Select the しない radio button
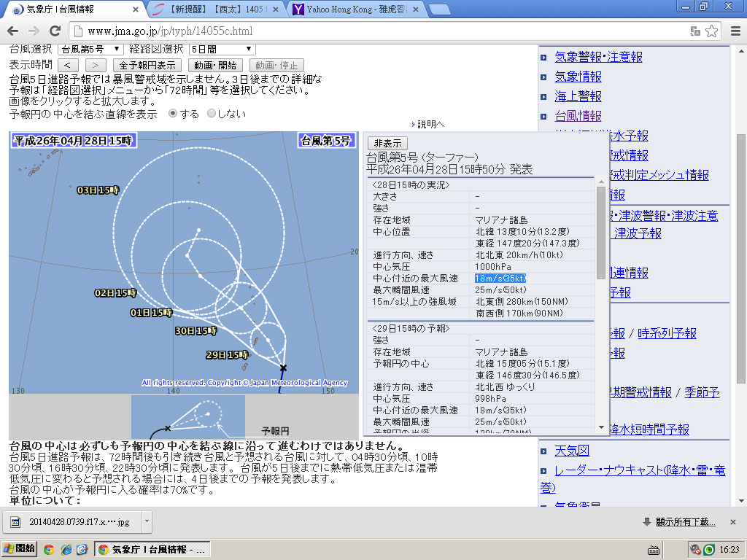This screenshot has width=747, height=560. (212, 114)
